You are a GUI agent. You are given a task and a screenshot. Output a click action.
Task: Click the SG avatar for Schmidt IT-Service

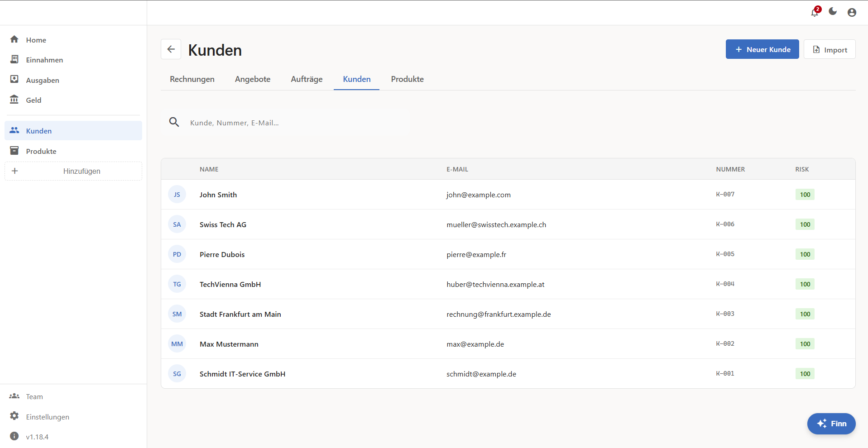point(177,374)
